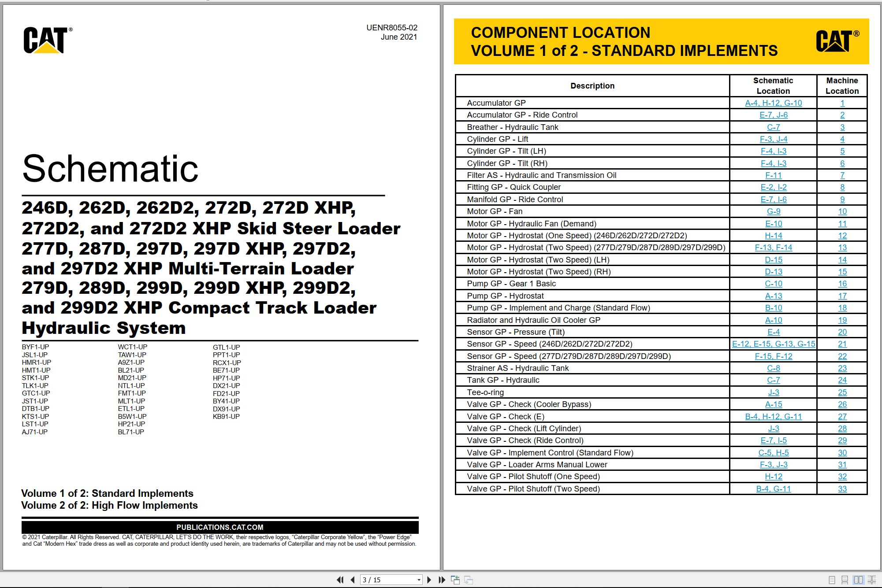Open Ride Control check valve link E-7, I-5

point(773,440)
